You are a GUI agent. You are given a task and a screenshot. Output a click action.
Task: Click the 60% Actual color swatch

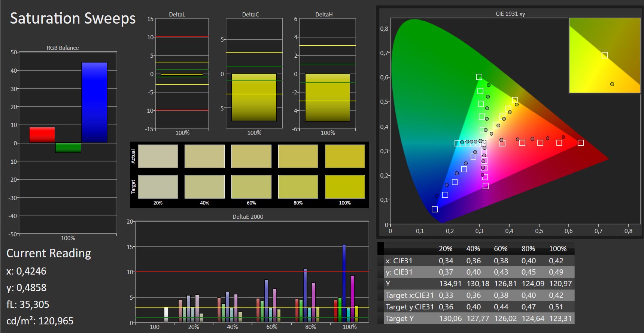[251, 157]
